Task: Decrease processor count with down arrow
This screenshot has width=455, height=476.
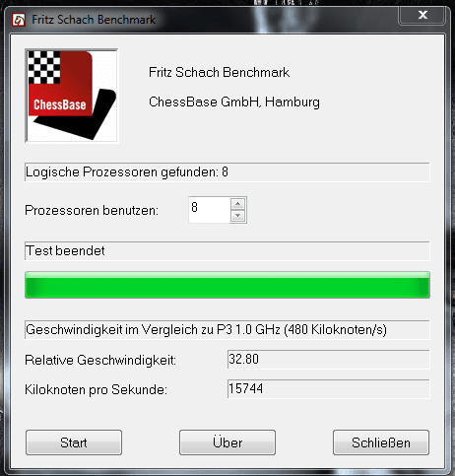Action: click(237, 216)
